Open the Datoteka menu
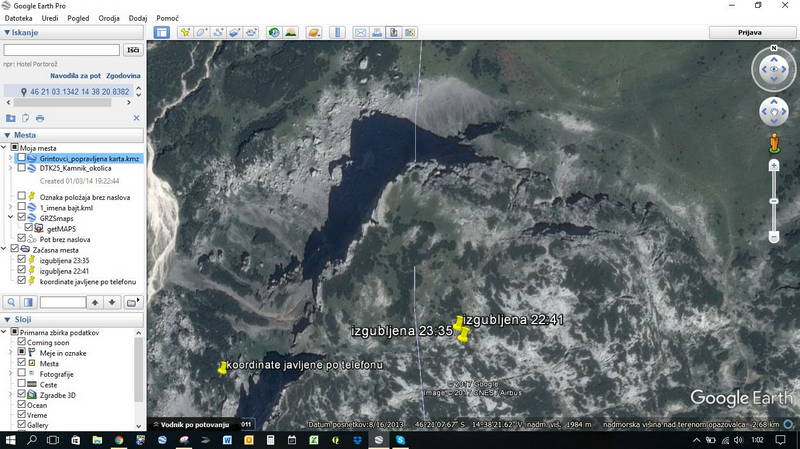Screen dimensions: 800x449 click(18, 18)
